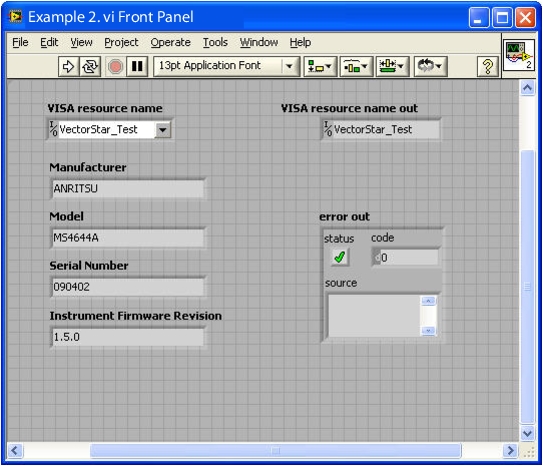Click the Abort Execution stop button
543x466 pixels.
tap(115, 66)
